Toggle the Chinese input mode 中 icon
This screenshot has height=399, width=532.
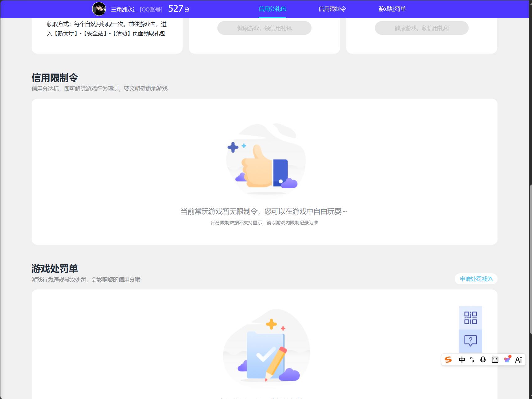coord(462,360)
